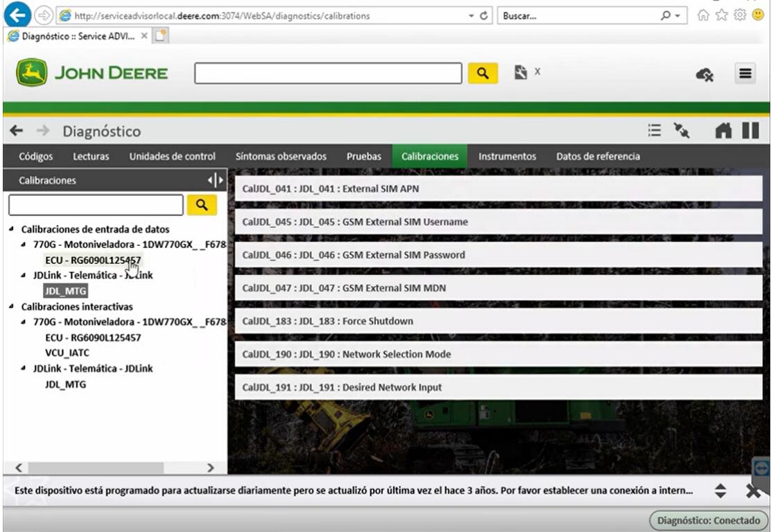Click the browser back arrow button
The image size is (771, 532).
tap(17, 15)
